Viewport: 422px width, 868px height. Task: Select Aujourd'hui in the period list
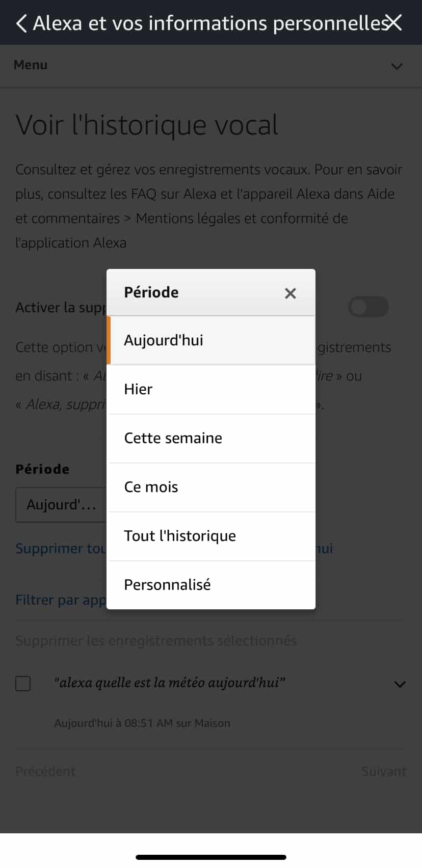pos(211,340)
